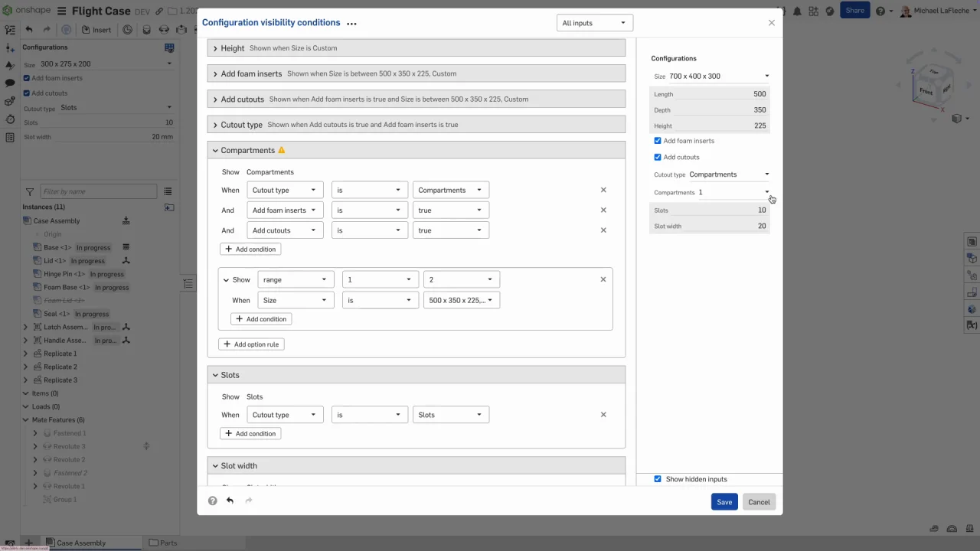Expand the Height condition section
Screen dimensions: 980x551
coord(215,48)
